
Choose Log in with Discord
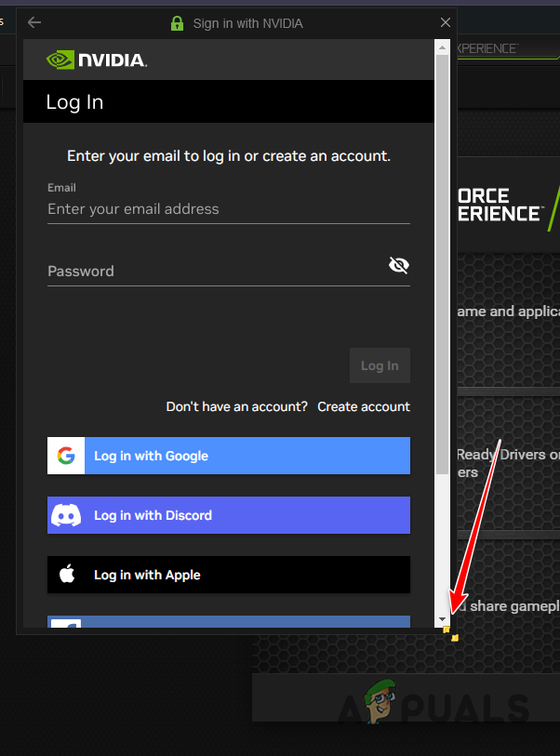pyautogui.click(x=229, y=515)
